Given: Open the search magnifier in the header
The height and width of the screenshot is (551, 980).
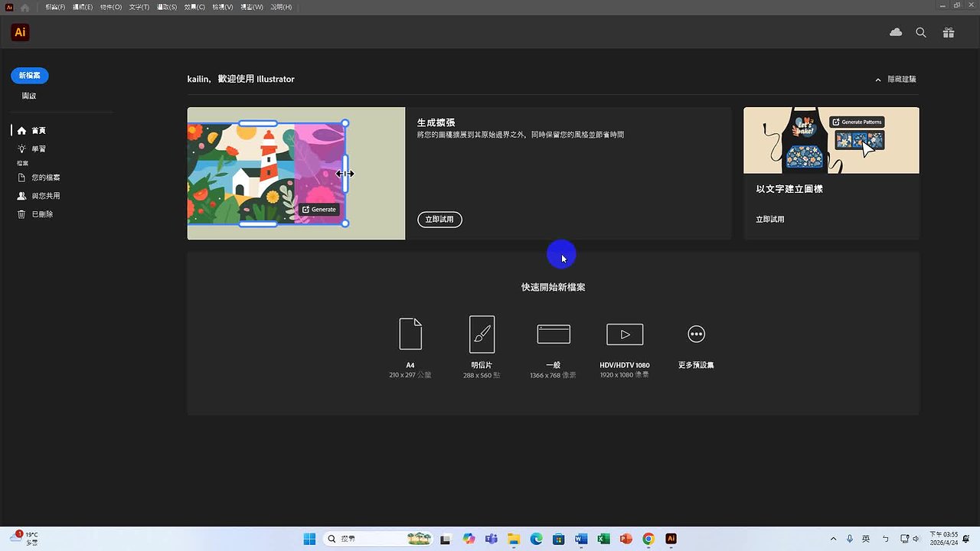Looking at the screenshot, I should click(921, 32).
